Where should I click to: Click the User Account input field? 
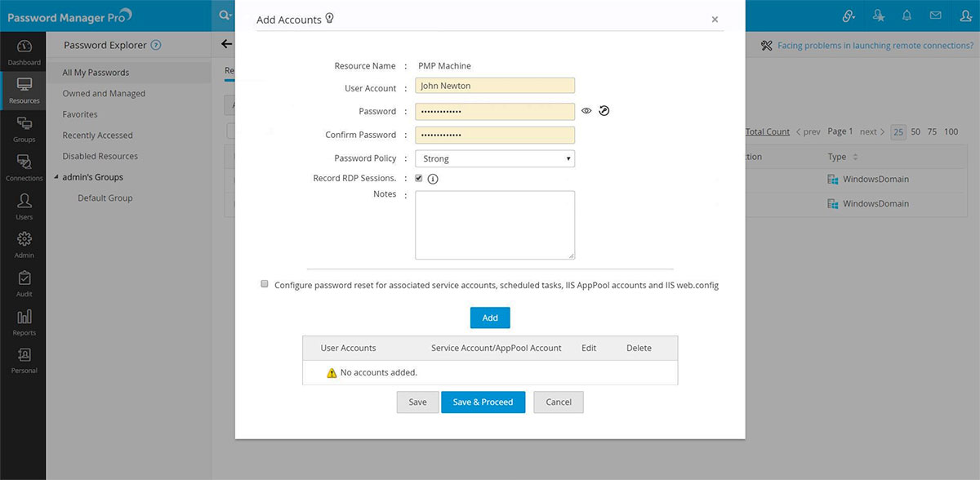494,86
